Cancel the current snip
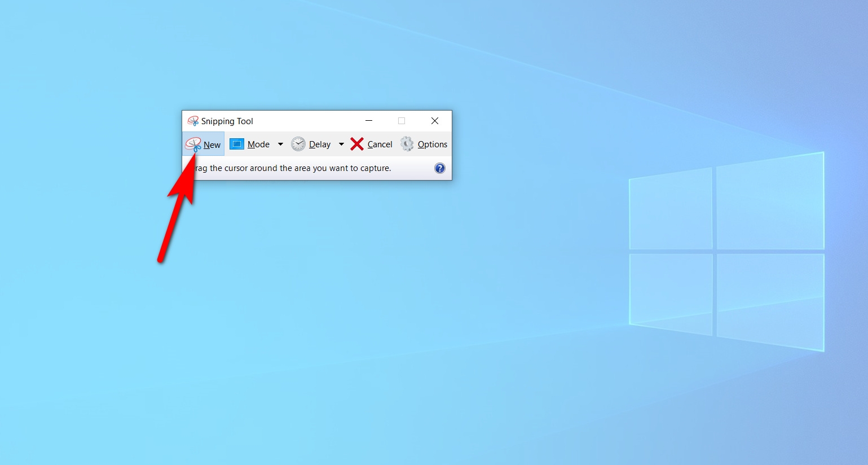 pos(380,144)
